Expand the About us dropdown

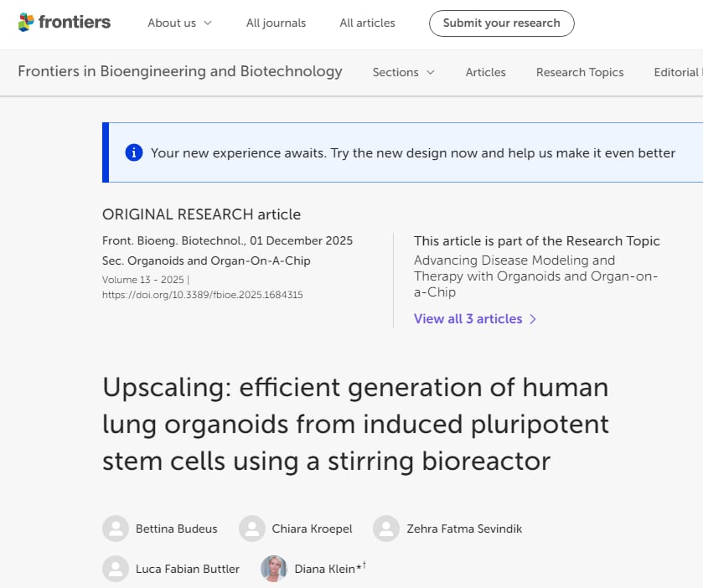tap(179, 23)
